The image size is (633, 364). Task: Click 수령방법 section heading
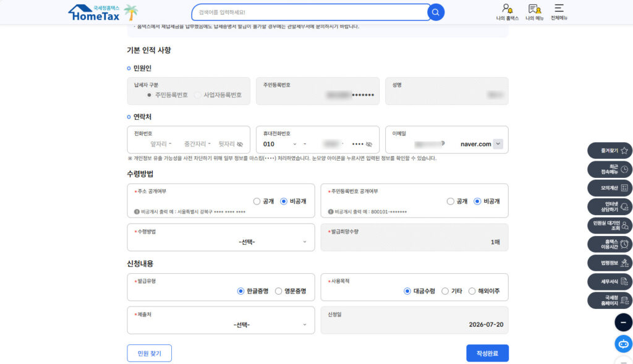pyautogui.click(x=140, y=174)
